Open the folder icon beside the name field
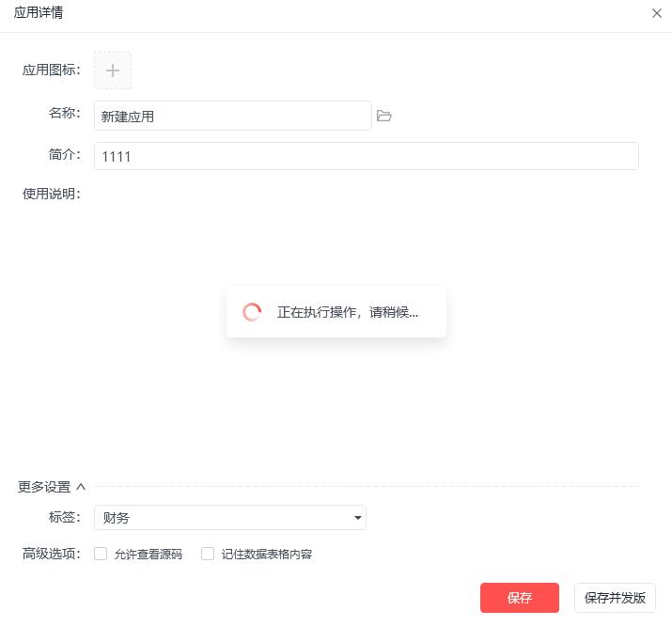The width and height of the screenshot is (672, 626). [x=384, y=116]
